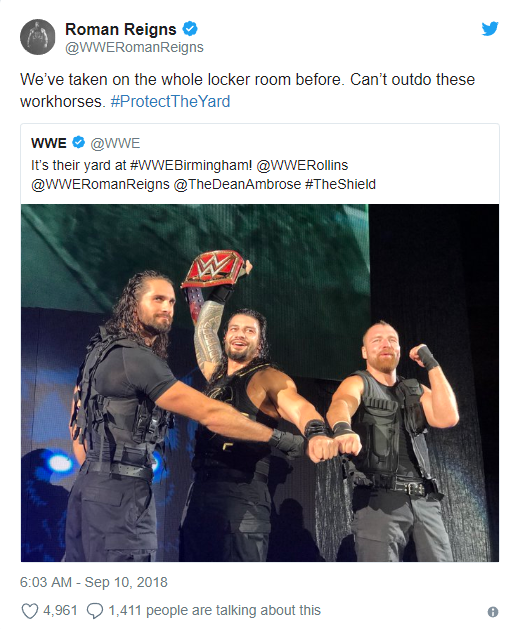Like the tweet via heart icon
The width and height of the screenshot is (518, 629).
click(x=30, y=611)
